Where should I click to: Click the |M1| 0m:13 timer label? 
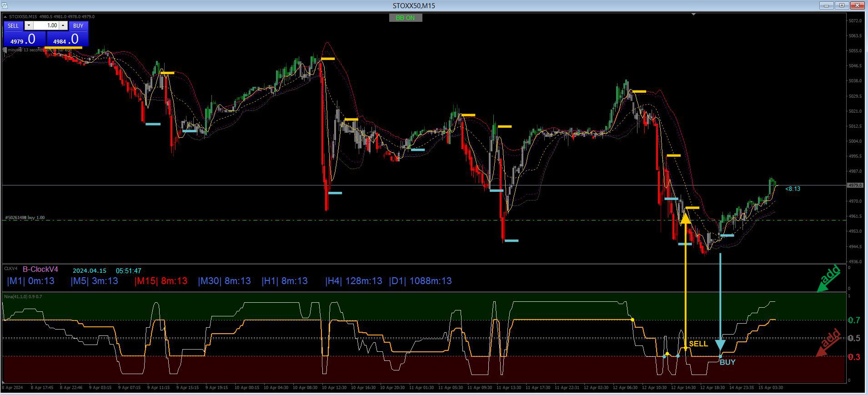(x=31, y=281)
